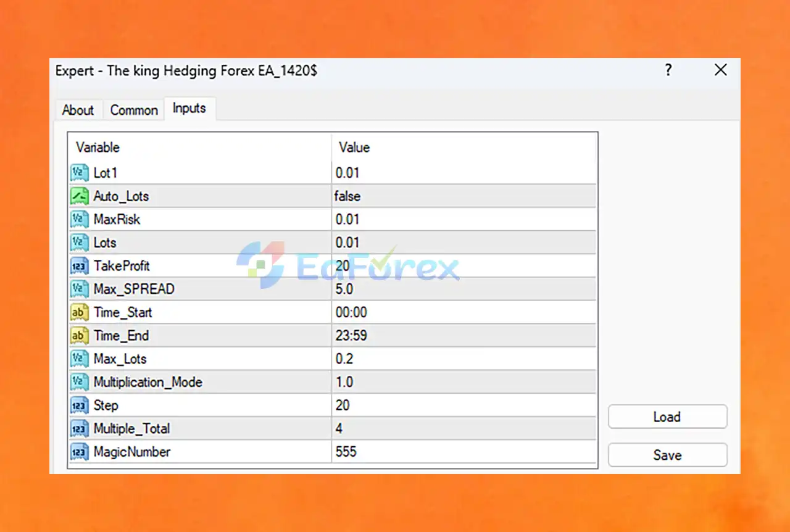Switch to the Common tab
Image resolution: width=790 pixels, height=532 pixels.
click(134, 110)
